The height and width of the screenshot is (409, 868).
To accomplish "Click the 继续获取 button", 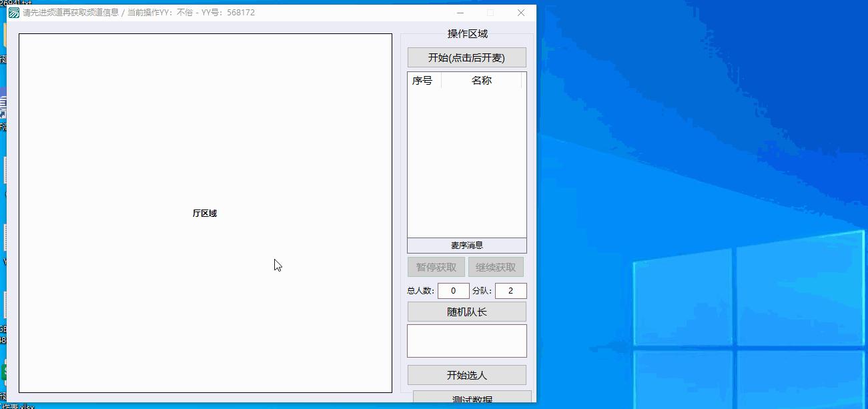I will (x=496, y=268).
